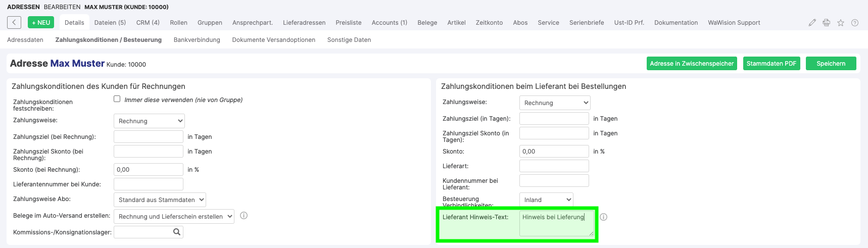This screenshot has width=868, height=248.
Task: Click the Stammdaten PDF button
Action: point(771,64)
